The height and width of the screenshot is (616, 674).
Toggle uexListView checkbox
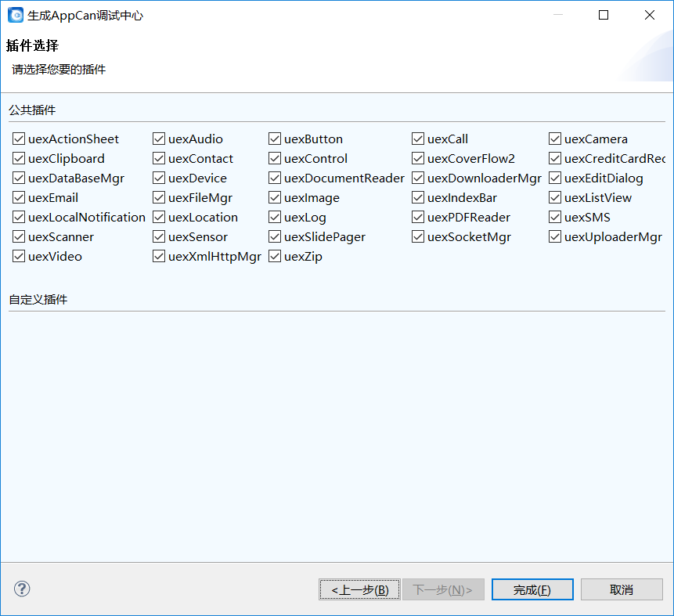click(x=555, y=197)
